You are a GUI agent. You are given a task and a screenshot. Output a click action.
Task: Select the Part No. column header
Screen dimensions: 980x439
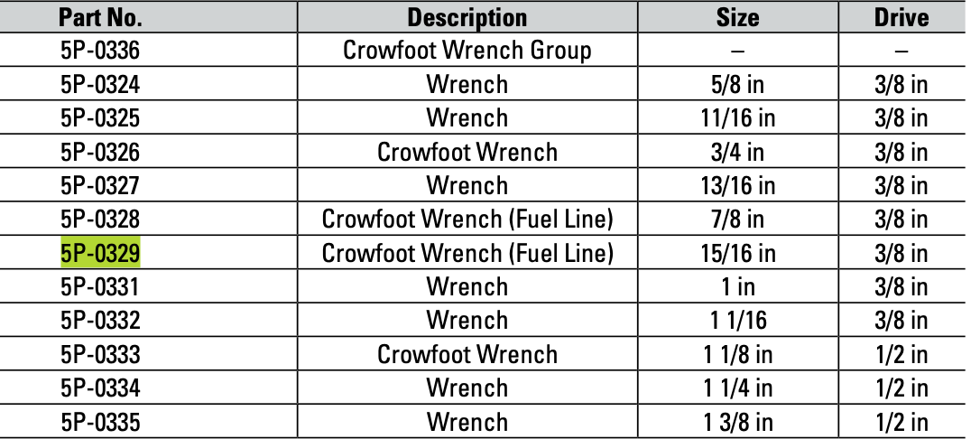(x=100, y=17)
